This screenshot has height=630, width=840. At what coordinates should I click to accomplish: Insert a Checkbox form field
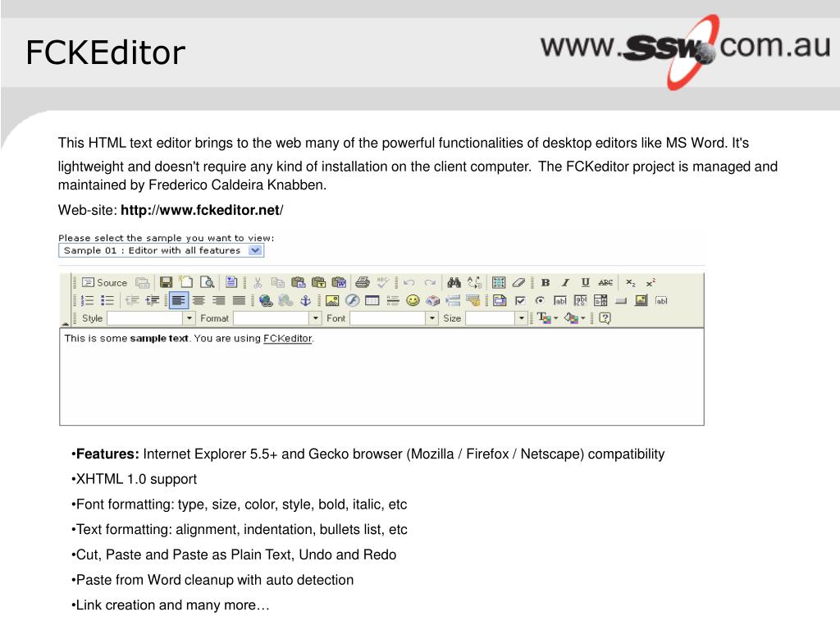[519, 300]
